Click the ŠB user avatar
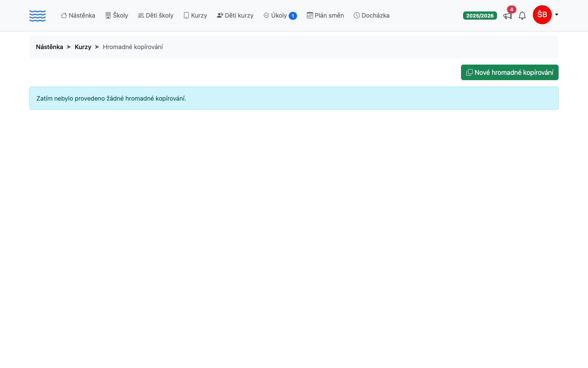The height and width of the screenshot is (368, 588). click(x=542, y=15)
